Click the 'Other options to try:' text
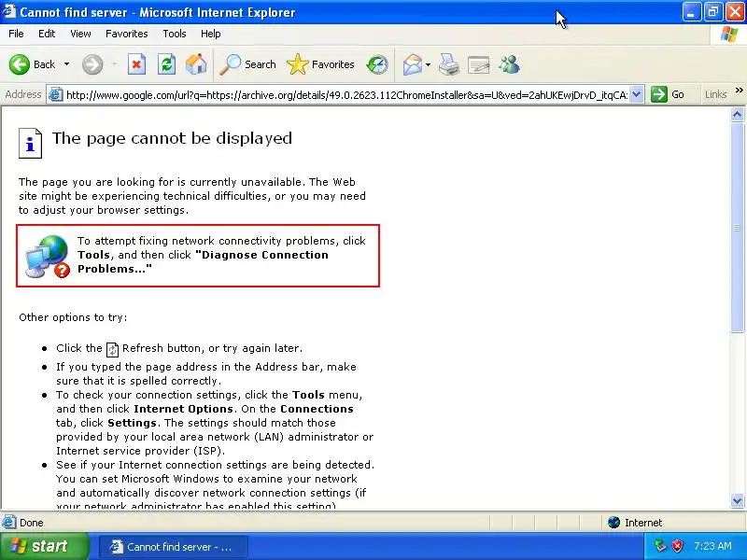Viewport: 747px width, 560px height. pos(73,317)
